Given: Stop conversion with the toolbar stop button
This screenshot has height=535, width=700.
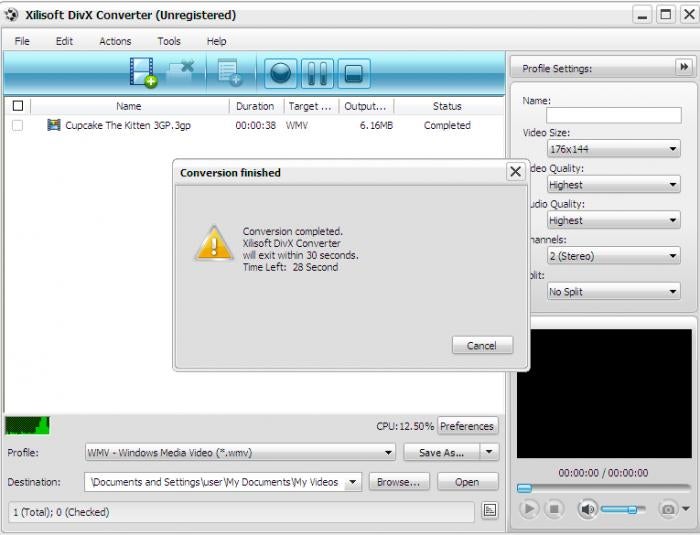Looking at the screenshot, I should (x=354, y=73).
